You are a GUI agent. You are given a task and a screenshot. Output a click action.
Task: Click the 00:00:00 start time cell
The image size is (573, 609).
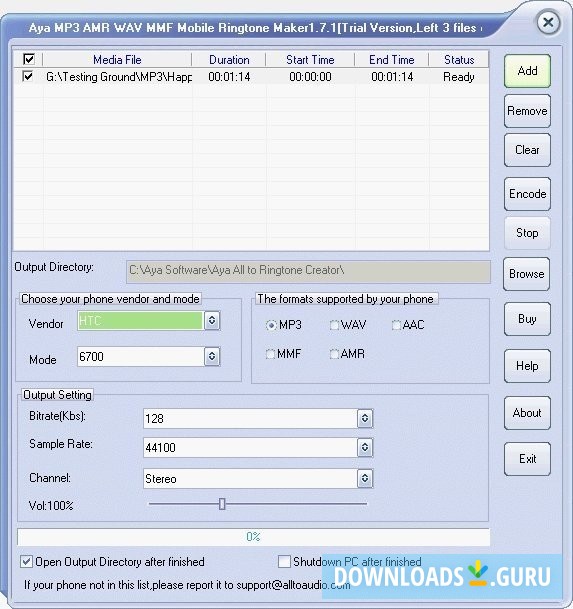[310, 77]
